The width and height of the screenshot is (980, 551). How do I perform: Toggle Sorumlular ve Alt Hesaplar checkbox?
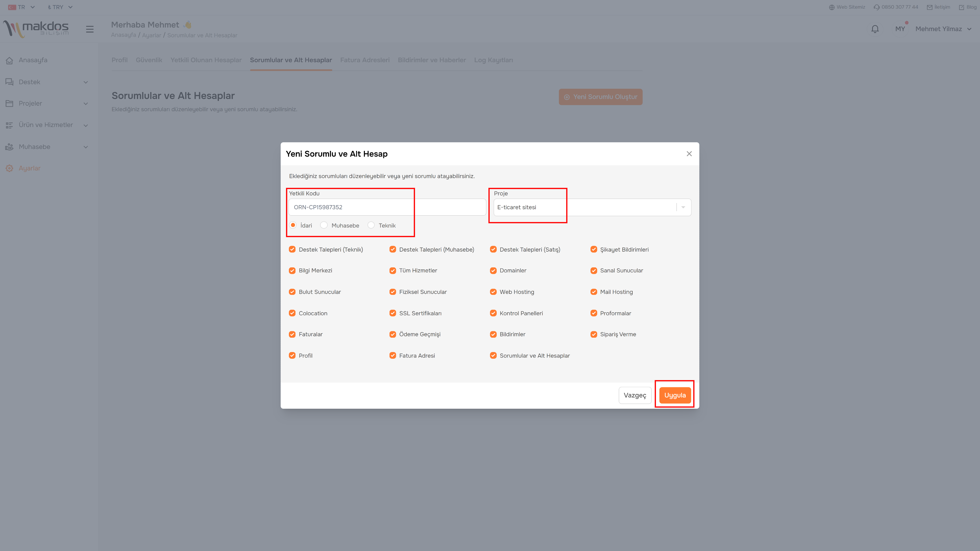coord(493,356)
